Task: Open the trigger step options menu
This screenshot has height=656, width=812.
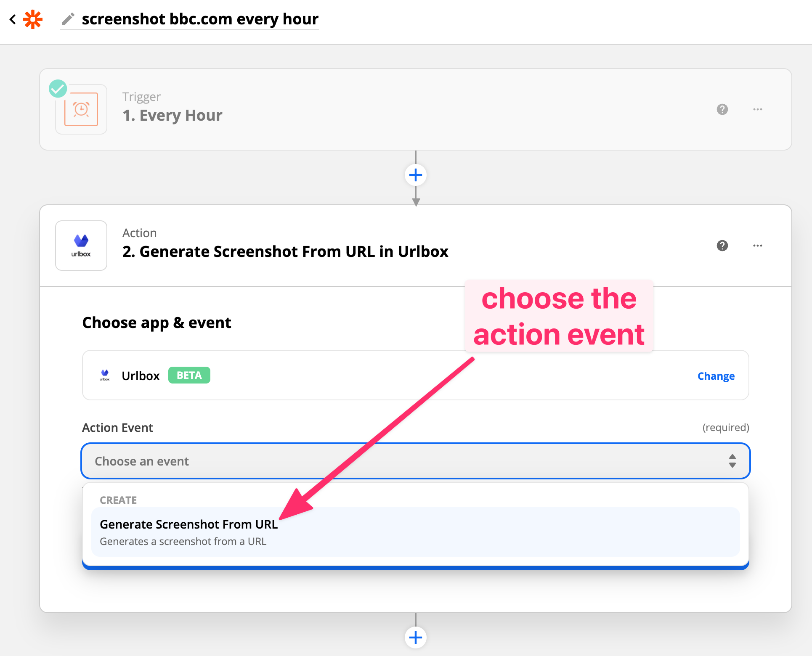Action: (757, 109)
